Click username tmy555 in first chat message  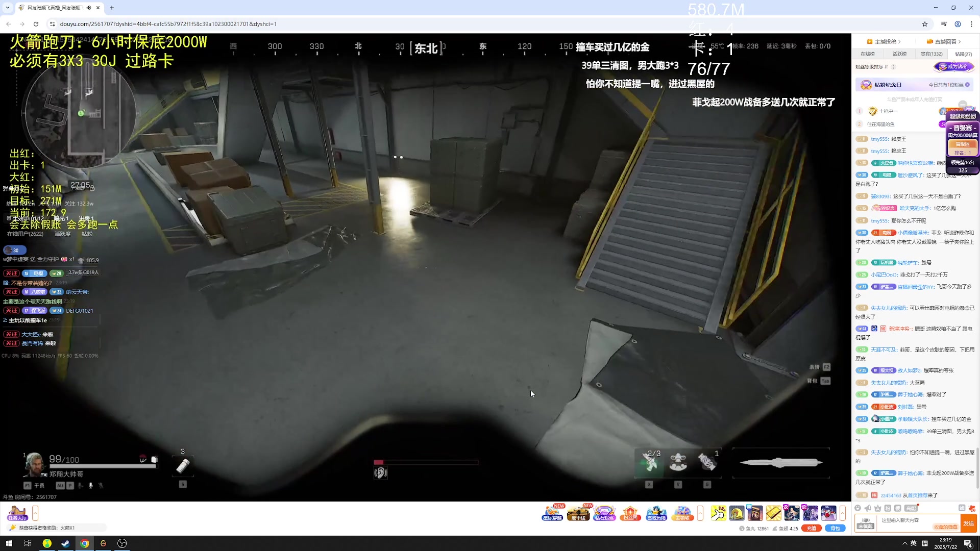click(879, 139)
